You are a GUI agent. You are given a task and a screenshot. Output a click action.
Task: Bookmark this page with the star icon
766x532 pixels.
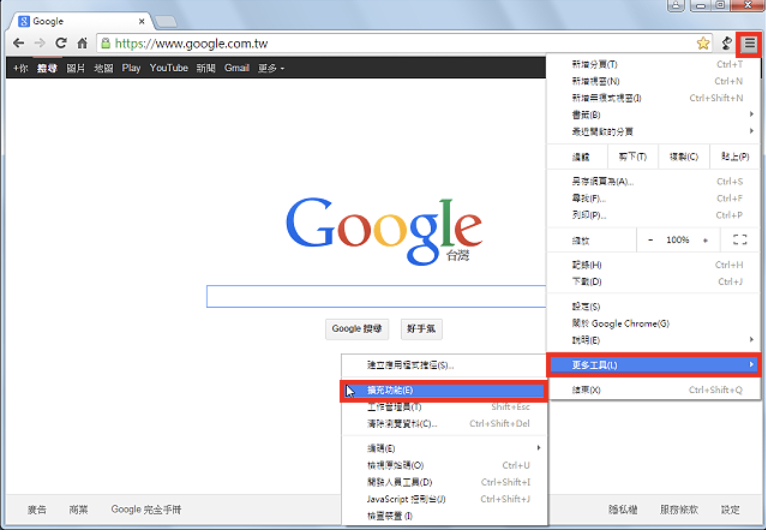(x=703, y=43)
